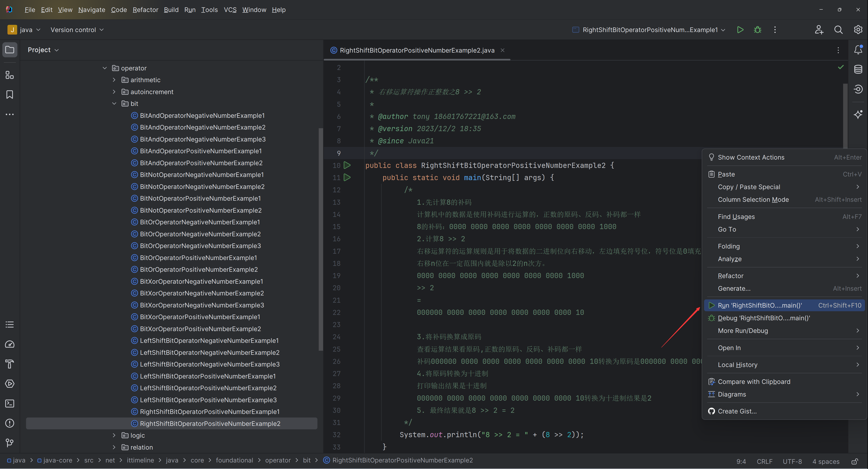The image size is (868, 469).
Task: Open the Project view dropdown
Action: coord(43,50)
